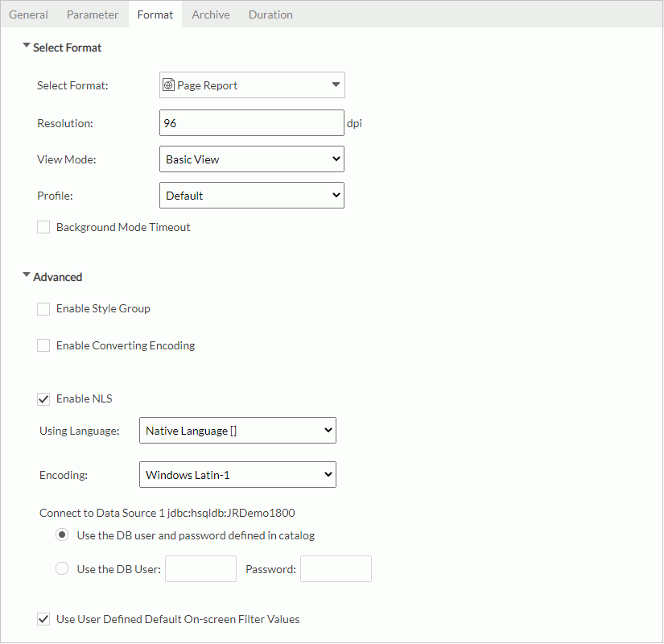This screenshot has height=644, width=664.
Task: Switch to the Duration tab
Action: (x=270, y=14)
